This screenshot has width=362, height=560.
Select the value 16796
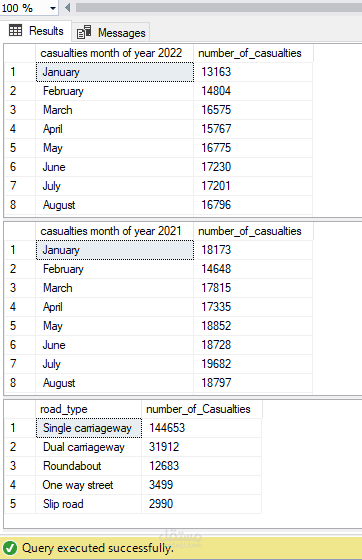tap(253, 205)
